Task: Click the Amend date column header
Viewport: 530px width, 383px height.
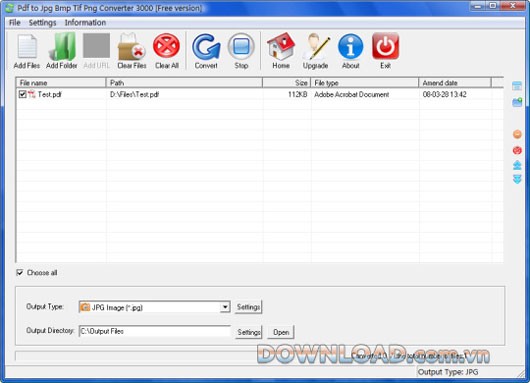Action: click(x=455, y=83)
